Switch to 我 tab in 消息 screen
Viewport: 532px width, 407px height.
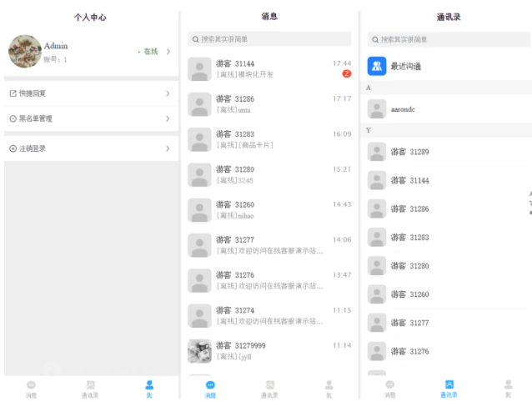[x=329, y=389]
